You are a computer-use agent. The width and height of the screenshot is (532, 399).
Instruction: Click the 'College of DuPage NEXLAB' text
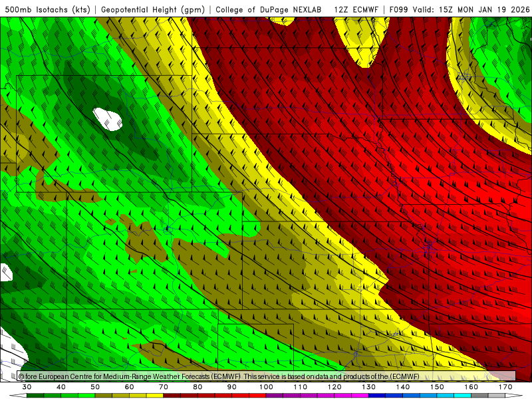269,9
